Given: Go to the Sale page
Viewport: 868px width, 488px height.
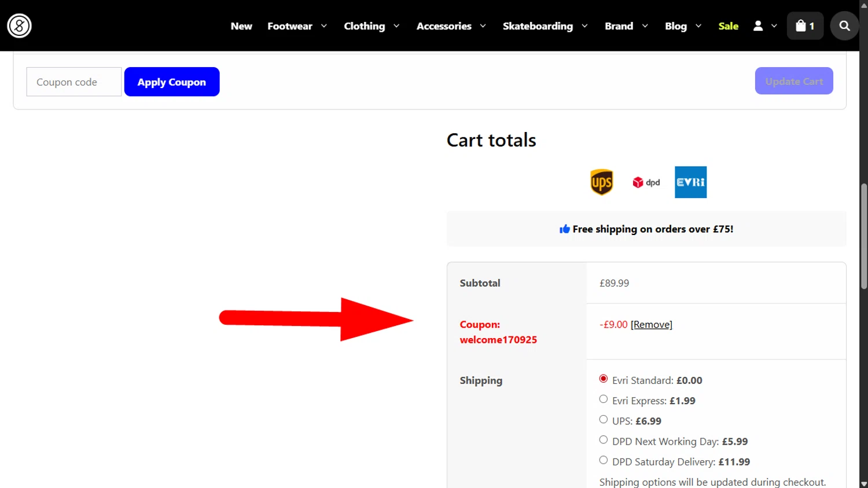Looking at the screenshot, I should [729, 26].
